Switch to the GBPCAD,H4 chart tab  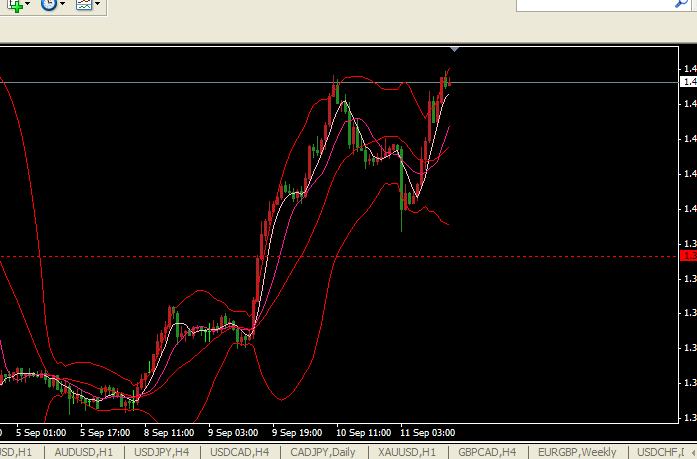(x=487, y=452)
